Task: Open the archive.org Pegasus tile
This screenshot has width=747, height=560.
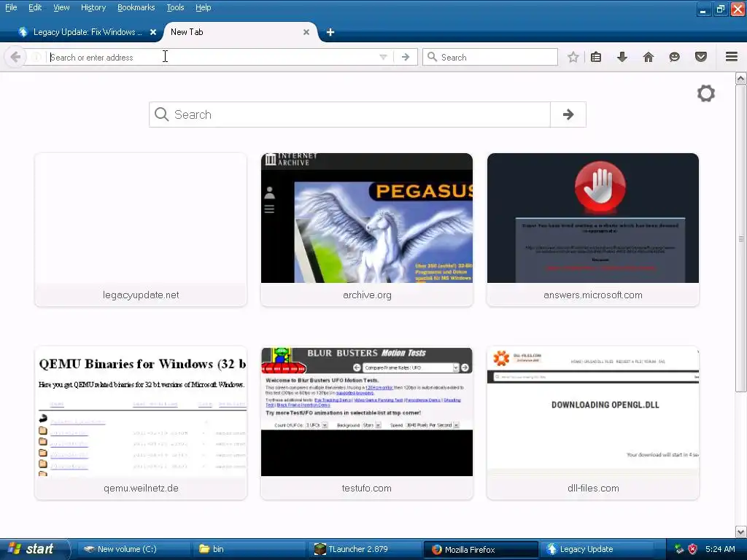Action: point(367,230)
